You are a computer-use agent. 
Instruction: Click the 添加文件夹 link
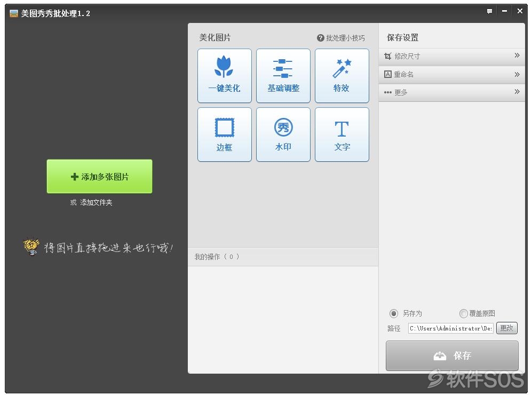pyautogui.click(x=96, y=203)
